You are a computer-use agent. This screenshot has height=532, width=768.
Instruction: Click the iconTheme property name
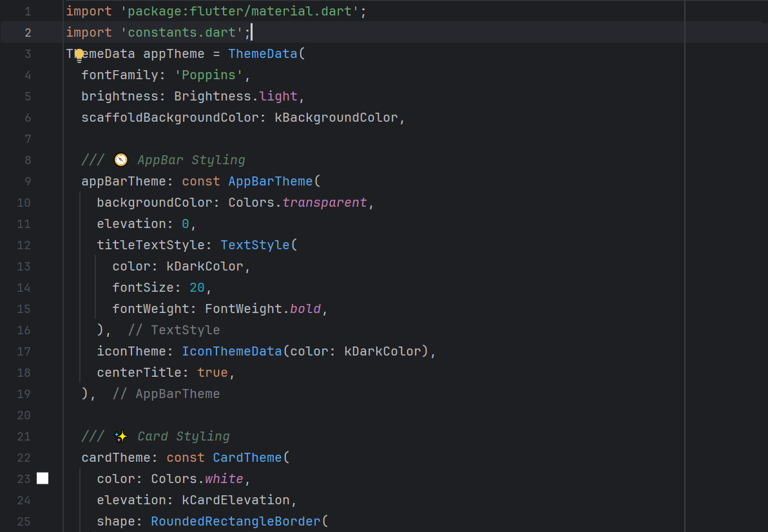tap(131, 352)
